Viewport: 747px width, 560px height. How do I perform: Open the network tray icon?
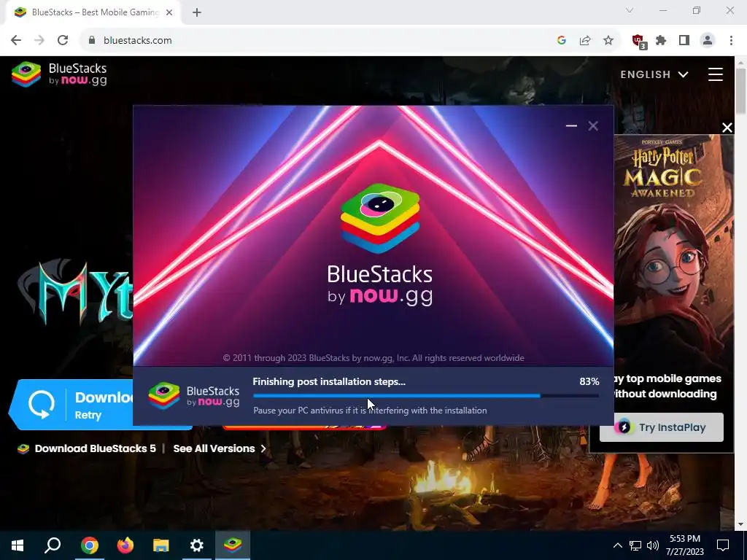coord(635,545)
